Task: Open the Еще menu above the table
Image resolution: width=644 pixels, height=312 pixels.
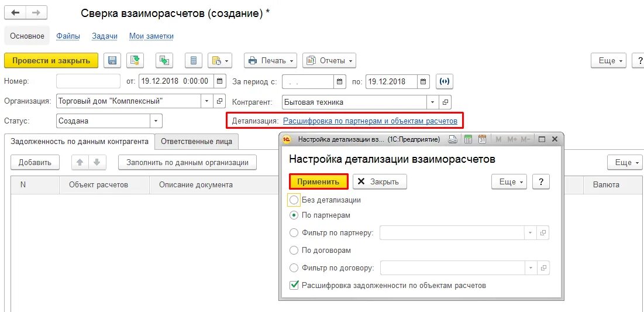Action: pos(625,162)
